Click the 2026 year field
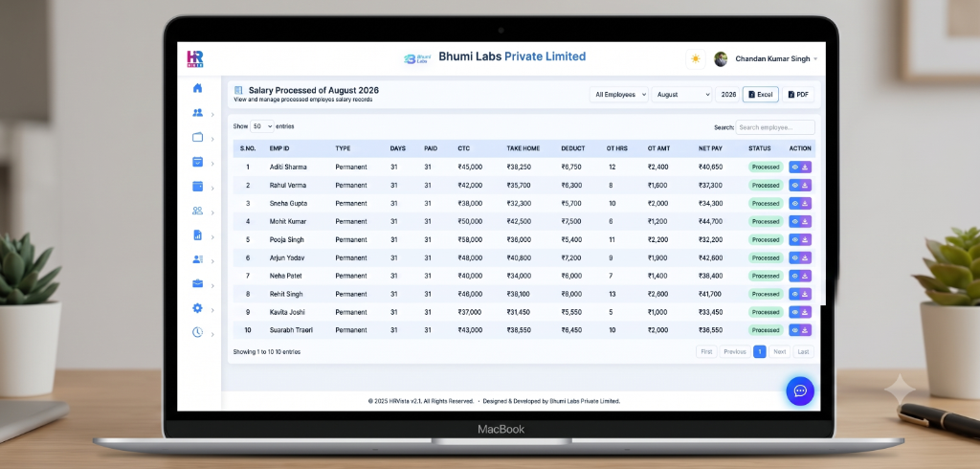 [728, 95]
